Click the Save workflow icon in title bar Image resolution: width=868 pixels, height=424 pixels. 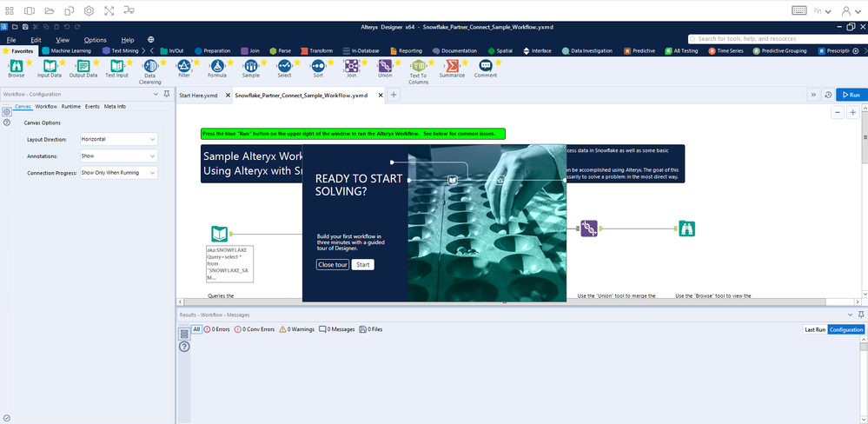25,27
